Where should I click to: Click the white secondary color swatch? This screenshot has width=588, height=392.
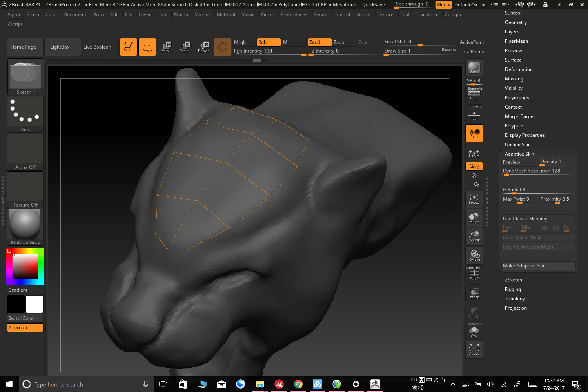34,304
